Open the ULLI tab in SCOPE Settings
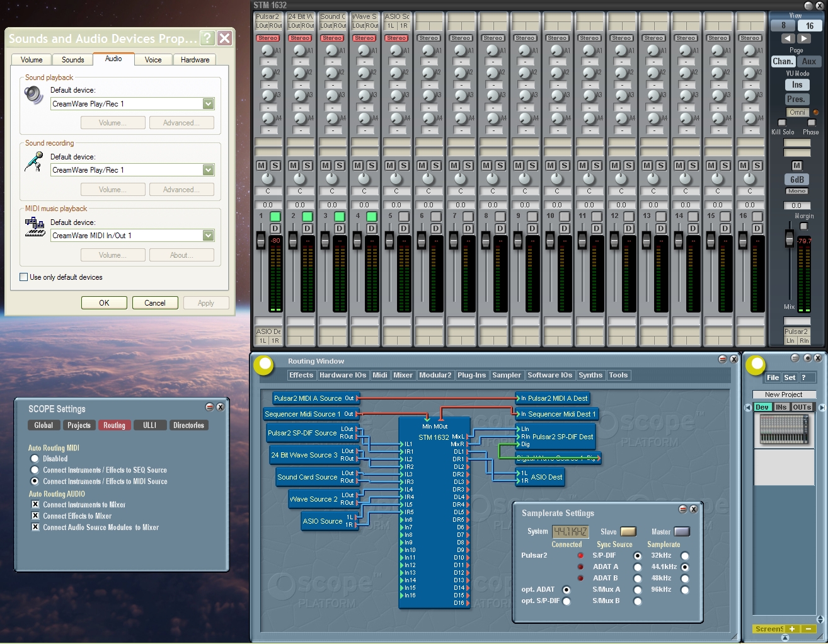Viewport: 828px width, 644px height. 150,425
